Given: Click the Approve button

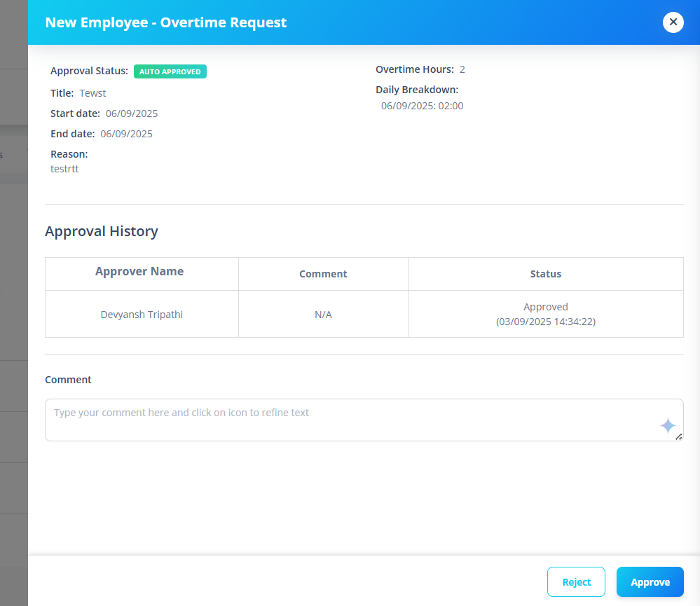Looking at the screenshot, I should [x=650, y=582].
